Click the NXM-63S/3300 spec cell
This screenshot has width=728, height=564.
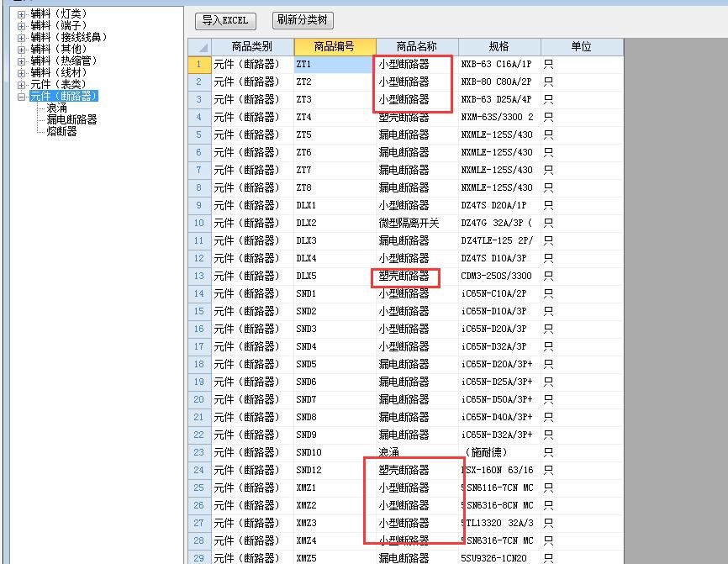[499, 117]
